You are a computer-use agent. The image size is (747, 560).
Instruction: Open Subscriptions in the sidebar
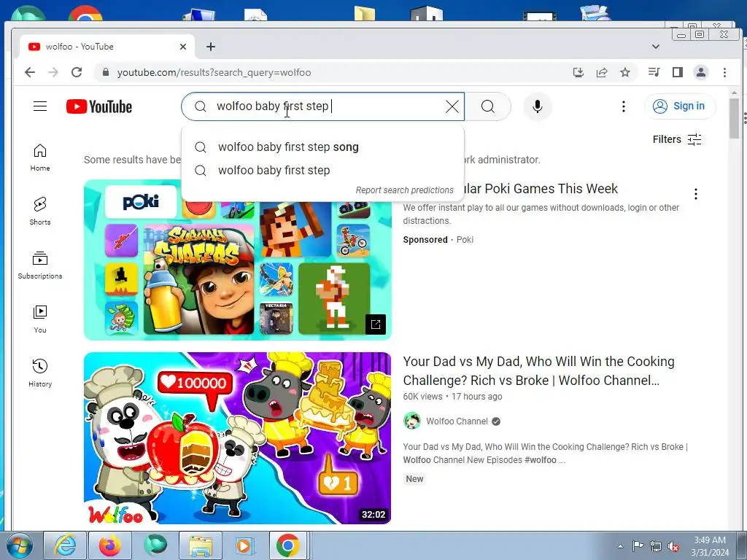40,265
